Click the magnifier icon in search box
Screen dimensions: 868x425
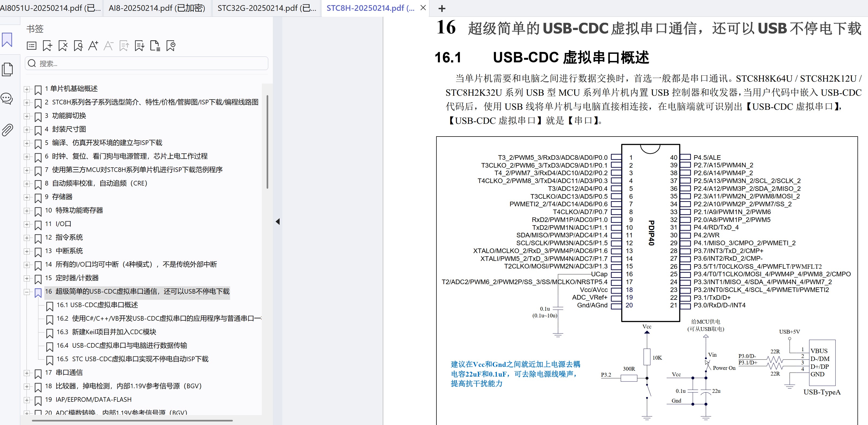pyautogui.click(x=32, y=63)
